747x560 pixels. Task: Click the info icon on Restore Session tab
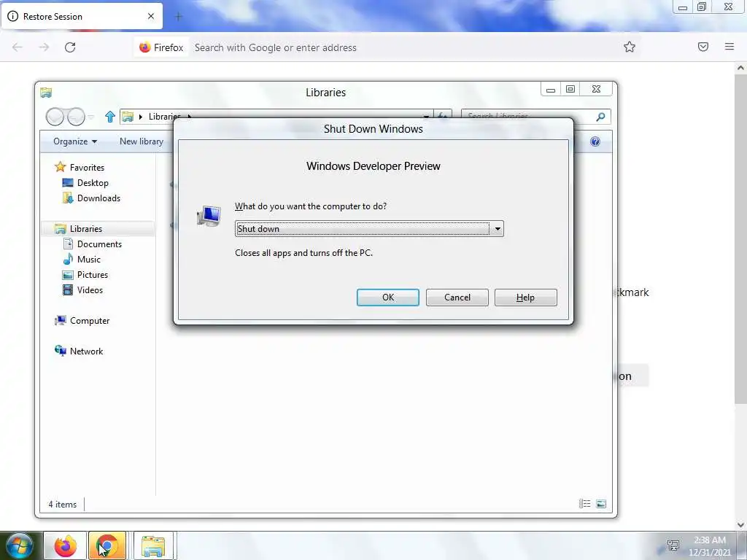pos(13,16)
